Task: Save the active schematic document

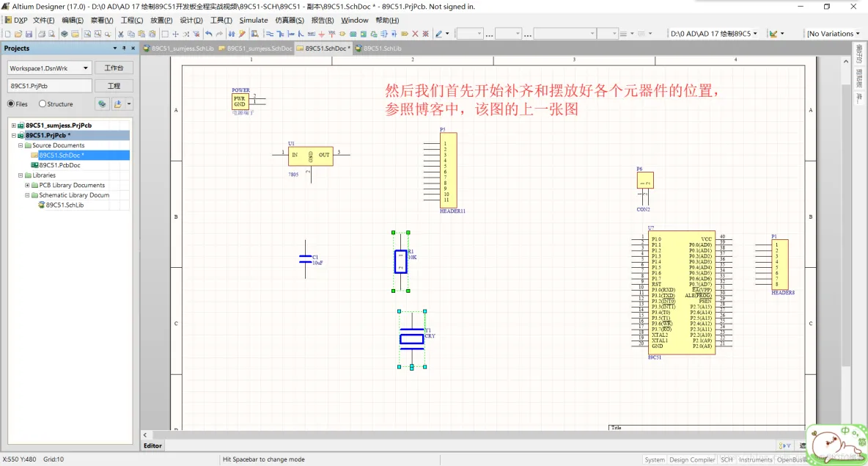Action: tap(29, 34)
